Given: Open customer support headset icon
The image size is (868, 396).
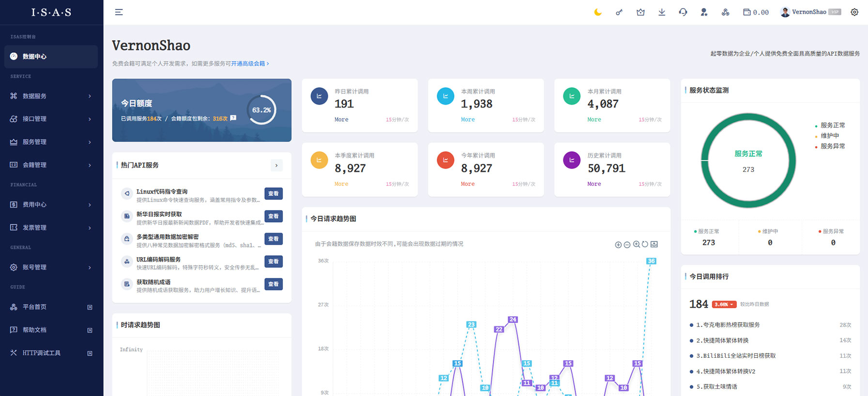Looking at the screenshot, I should (683, 12).
